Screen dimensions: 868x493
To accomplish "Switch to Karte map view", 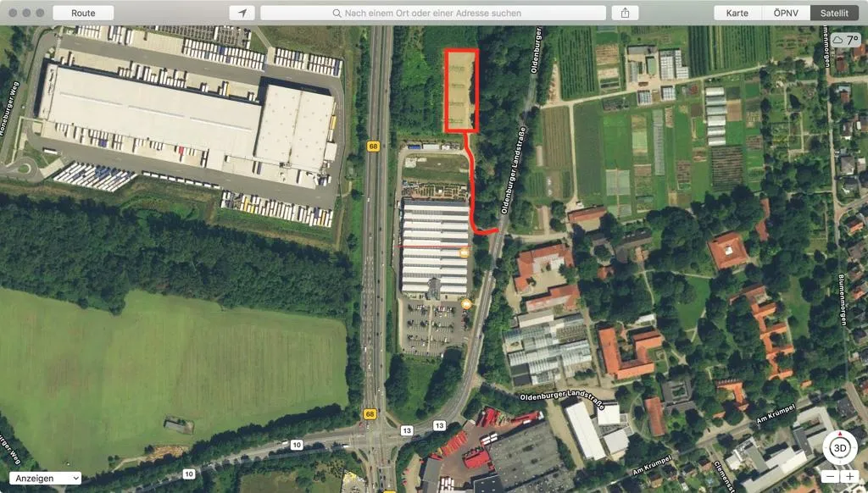I will tap(737, 13).
